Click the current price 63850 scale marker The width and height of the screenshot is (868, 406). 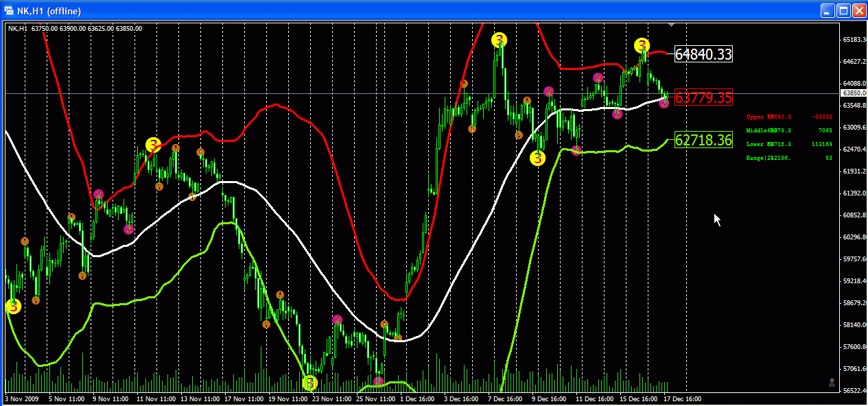pyautogui.click(x=853, y=93)
